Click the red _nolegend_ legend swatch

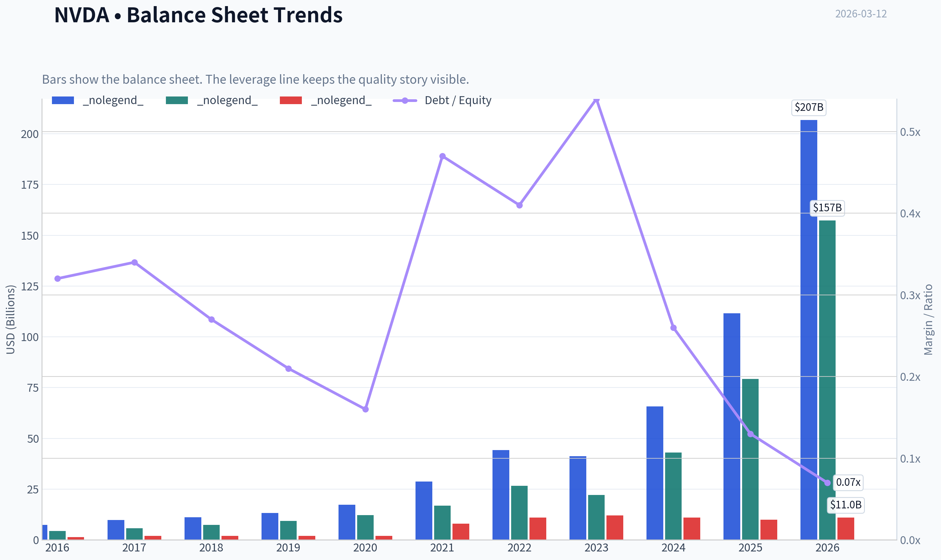click(291, 100)
